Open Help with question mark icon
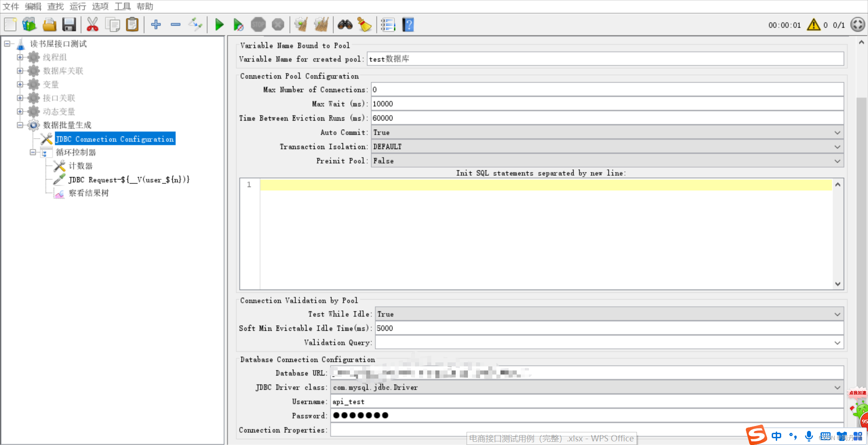The height and width of the screenshot is (445, 868). (x=408, y=24)
